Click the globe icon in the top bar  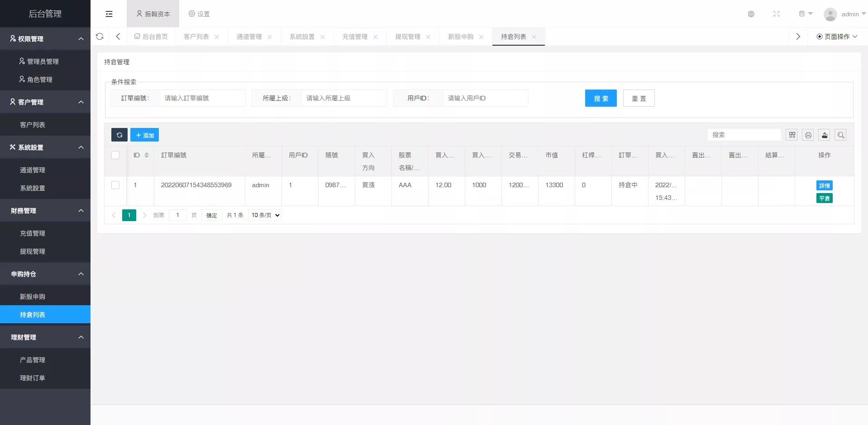pos(751,14)
